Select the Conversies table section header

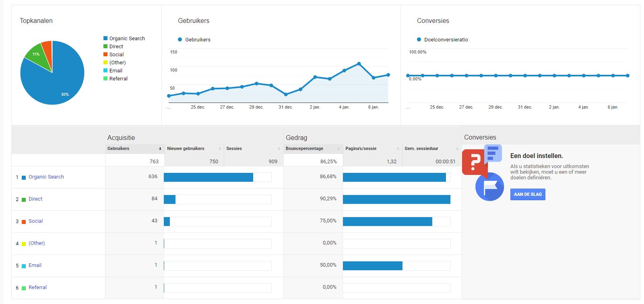point(480,137)
